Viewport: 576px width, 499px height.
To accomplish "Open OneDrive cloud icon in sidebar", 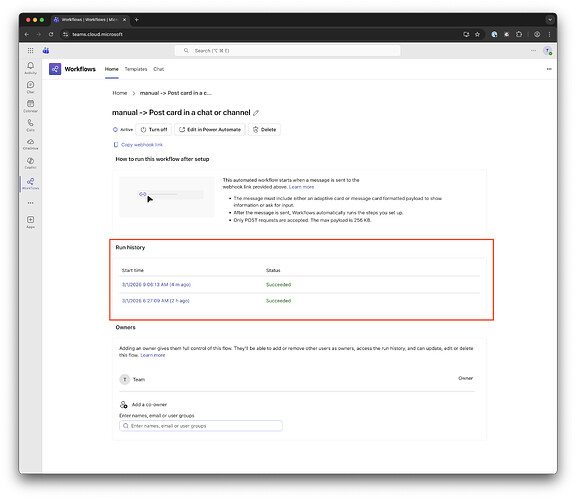I will 30,144.
